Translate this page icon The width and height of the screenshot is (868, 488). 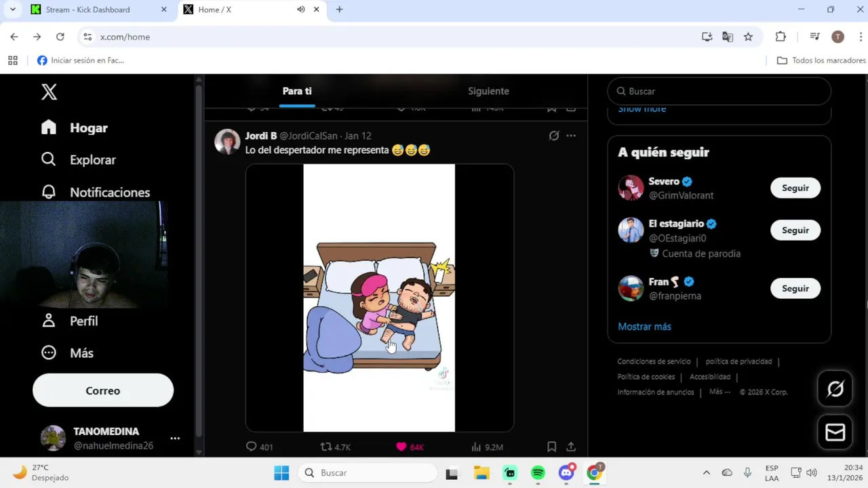[728, 37]
